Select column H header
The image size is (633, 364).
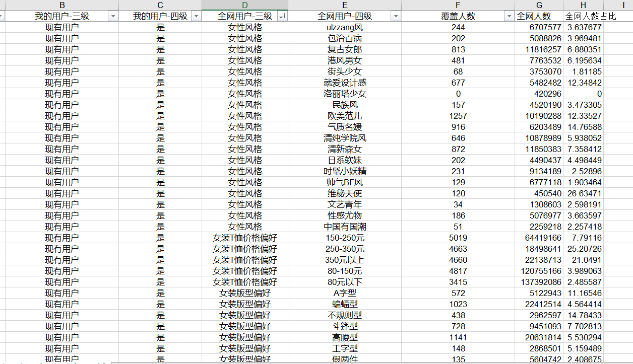[x=584, y=5]
